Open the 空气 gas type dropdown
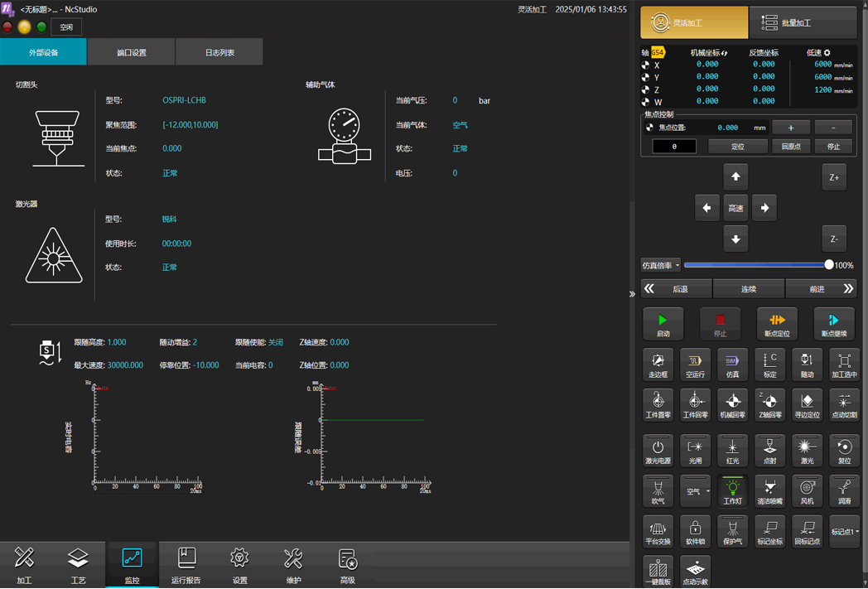Image resolution: width=868 pixels, height=589 pixels. [x=696, y=491]
